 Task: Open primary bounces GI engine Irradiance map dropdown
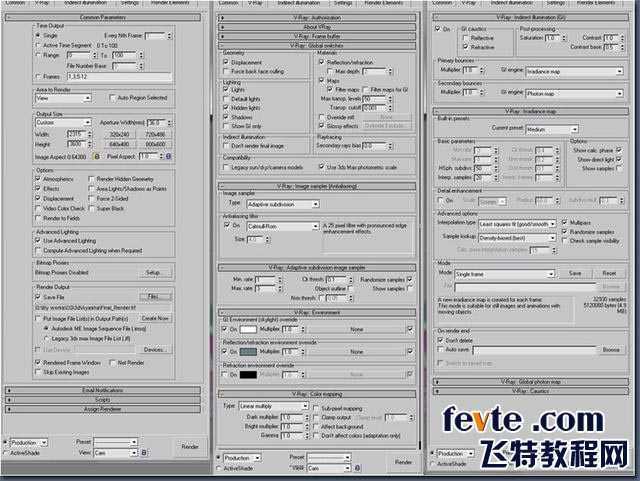tap(574, 71)
